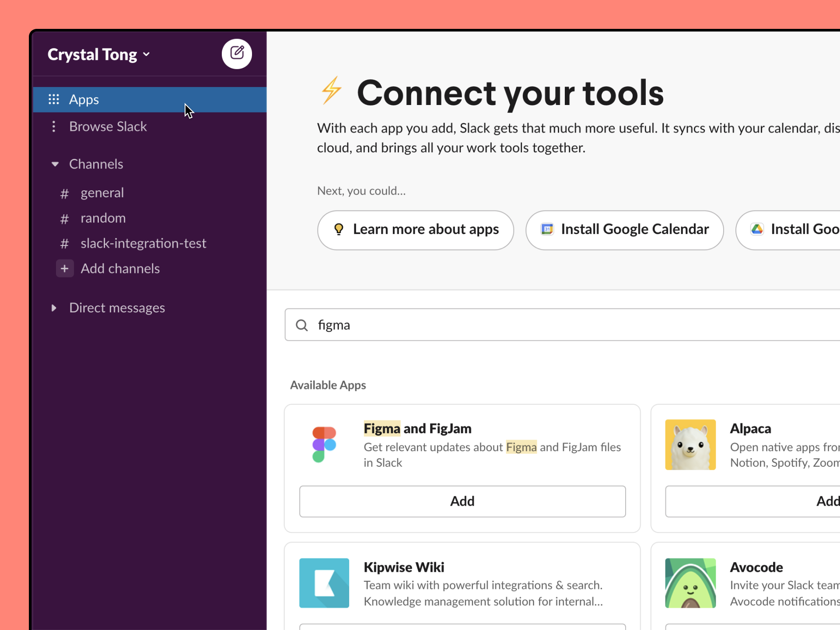Click the Available Apps heading
840x630 pixels.
coord(328,385)
